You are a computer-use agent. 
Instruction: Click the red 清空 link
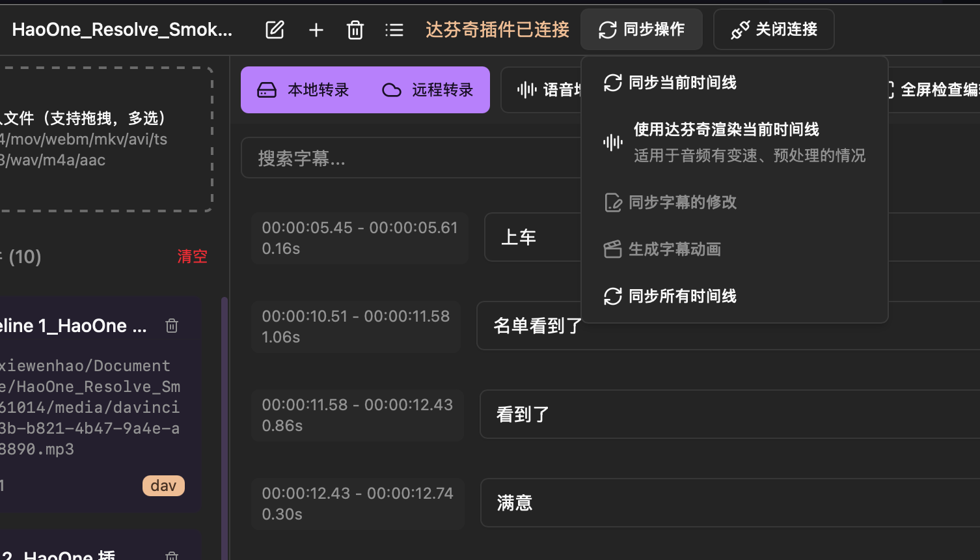click(x=193, y=257)
